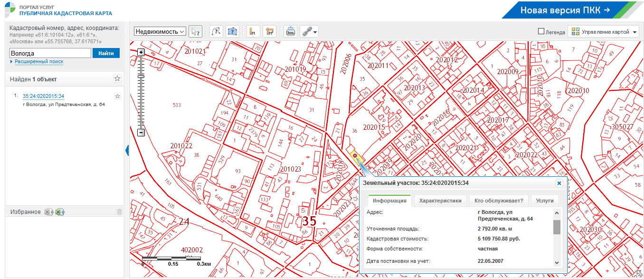The image size is (644, 279).
Task: Expand Расширенный поиск options
Action: (x=38, y=62)
